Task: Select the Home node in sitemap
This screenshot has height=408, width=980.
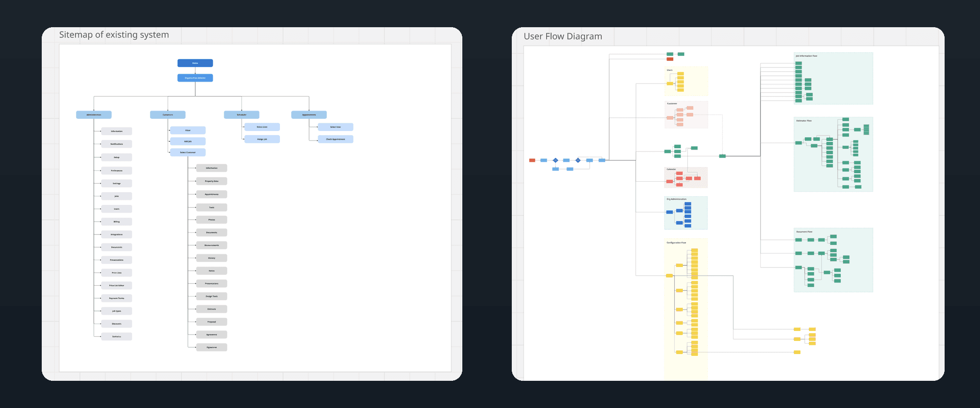Action: coord(195,63)
